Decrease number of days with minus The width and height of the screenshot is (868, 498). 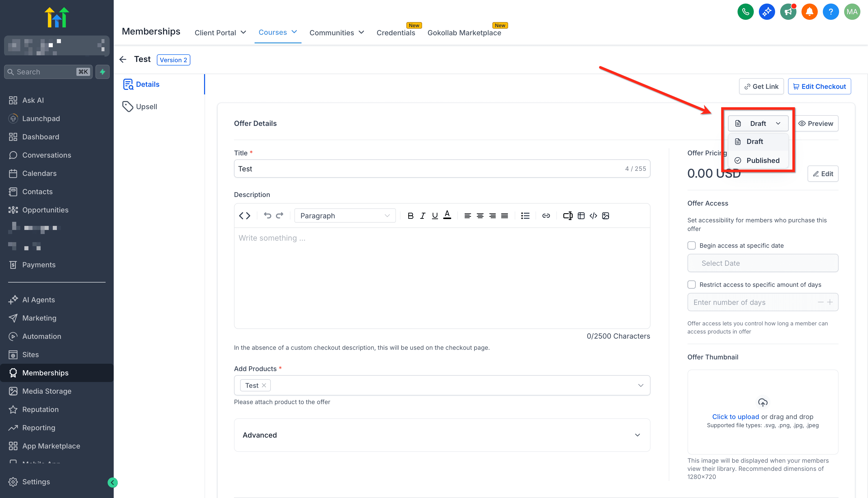821,302
